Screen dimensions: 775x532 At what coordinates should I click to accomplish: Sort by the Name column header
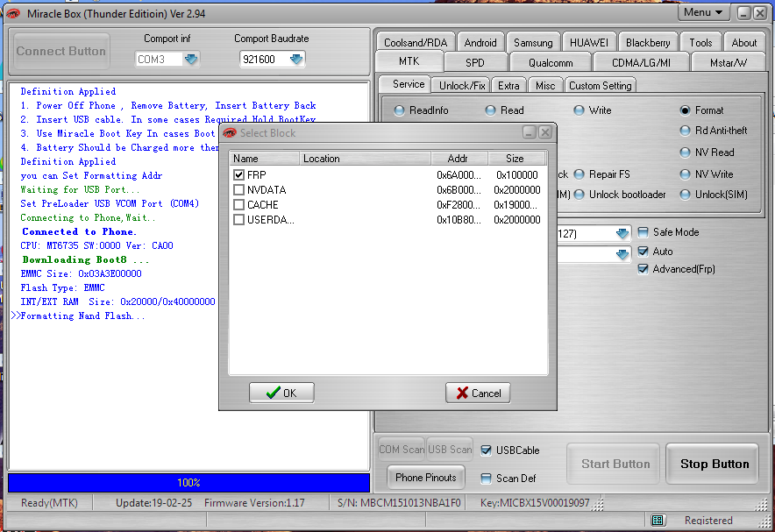[265, 159]
